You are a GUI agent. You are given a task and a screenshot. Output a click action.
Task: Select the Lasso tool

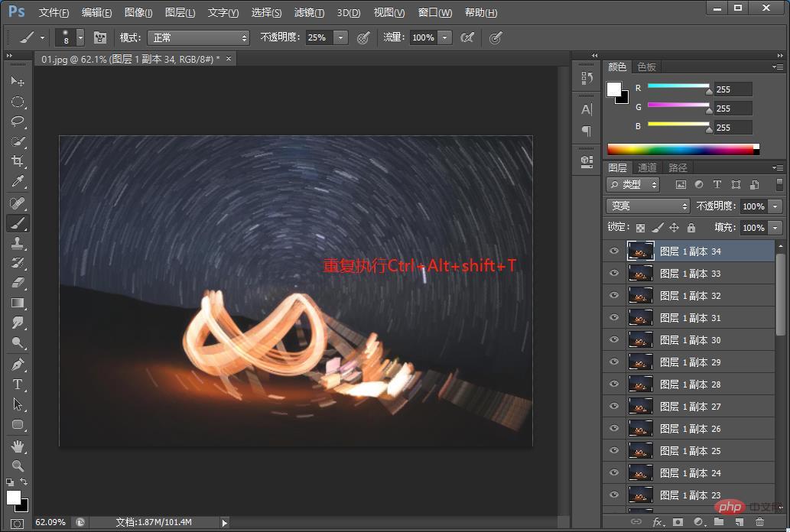tap(18, 122)
